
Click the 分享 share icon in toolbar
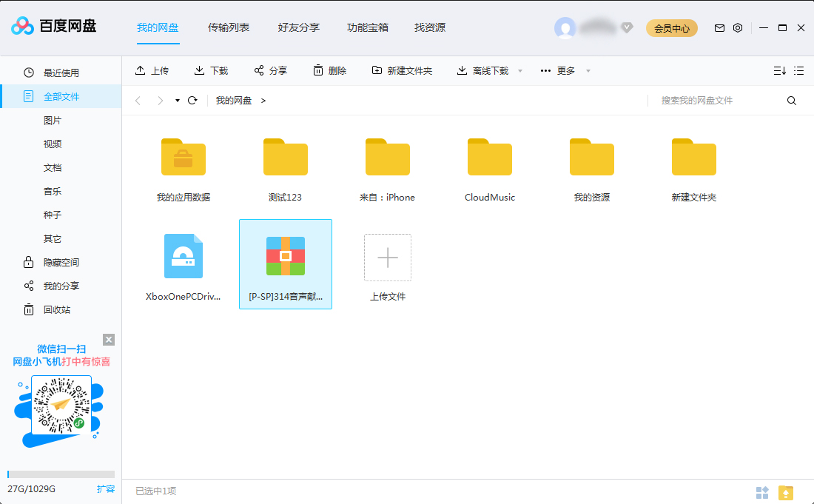[x=260, y=70]
